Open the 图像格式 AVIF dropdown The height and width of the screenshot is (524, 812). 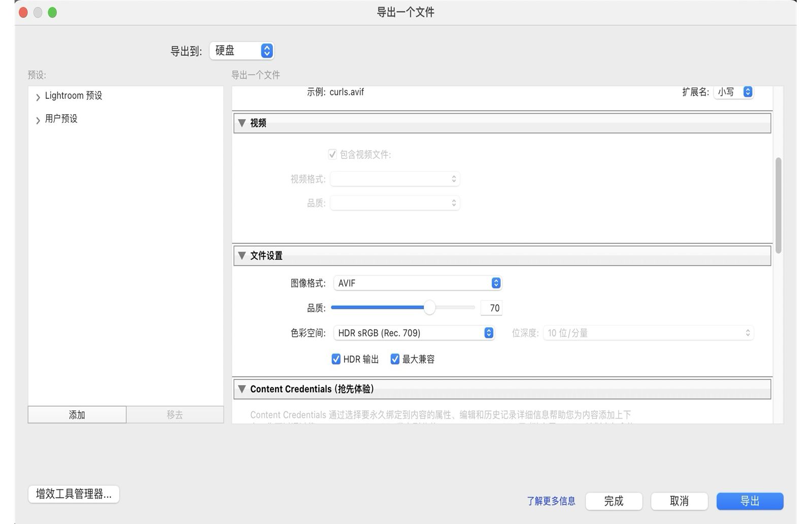coord(418,283)
